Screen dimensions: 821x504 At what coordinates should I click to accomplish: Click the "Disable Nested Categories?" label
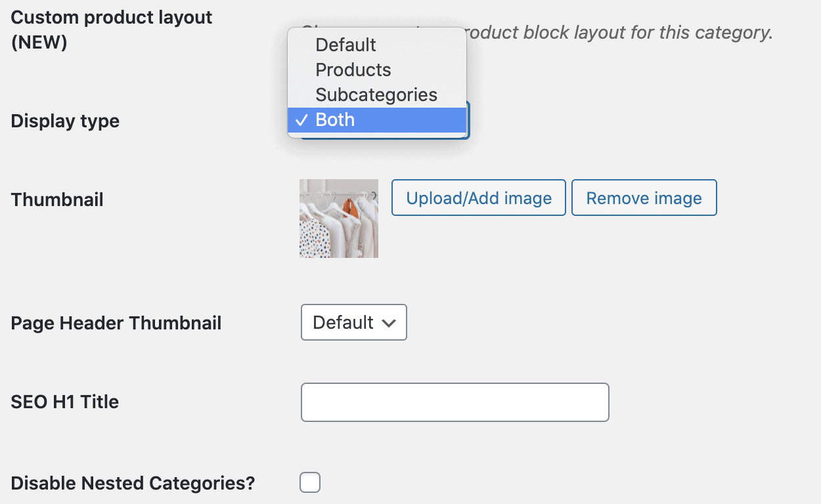[x=131, y=482]
